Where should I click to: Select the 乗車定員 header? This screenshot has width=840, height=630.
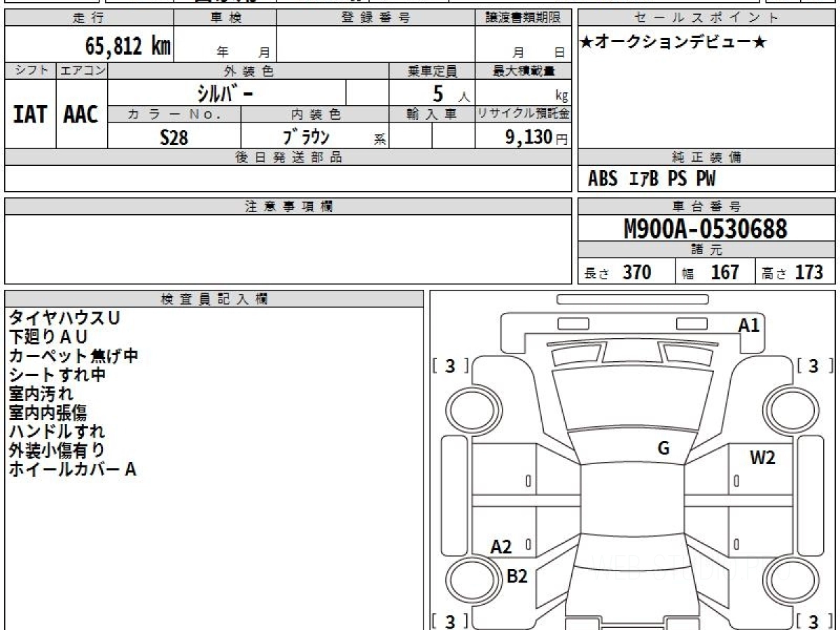432,71
